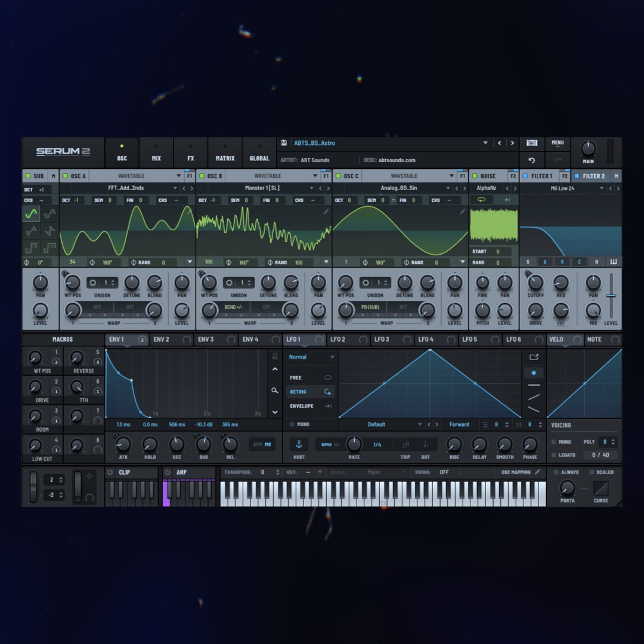The image size is (644, 644).
Task: Select the sine wave shape in SUB
Action: click(x=32, y=213)
